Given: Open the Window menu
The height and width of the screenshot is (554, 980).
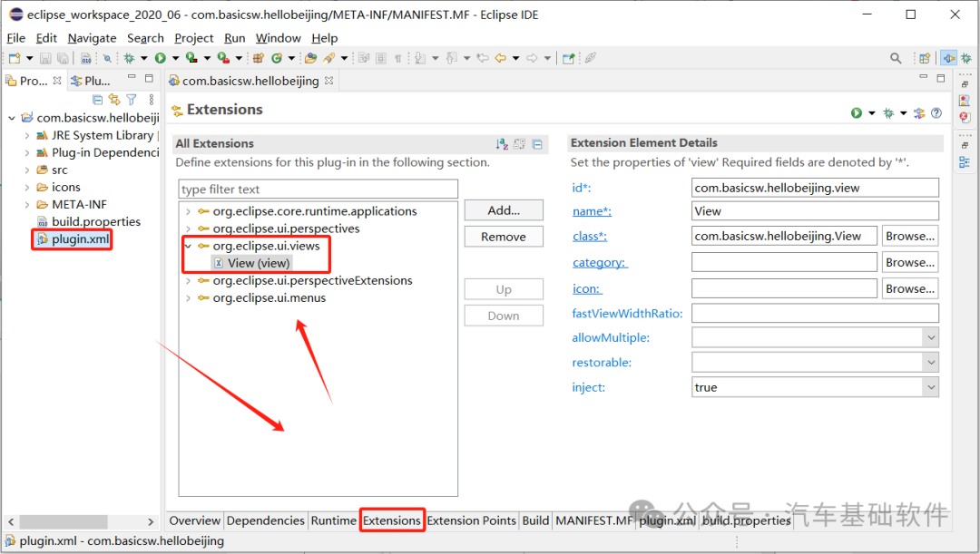Looking at the screenshot, I should pyautogui.click(x=279, y=38).
